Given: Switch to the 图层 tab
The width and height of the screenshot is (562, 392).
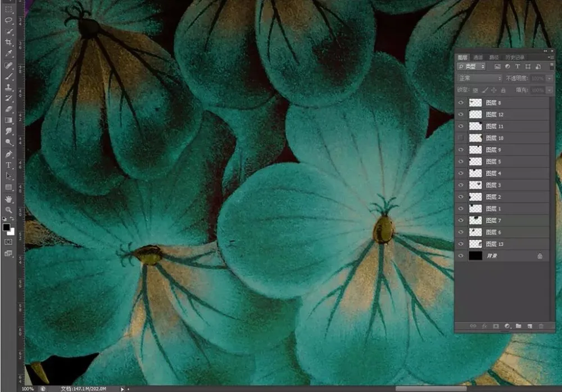Looking at the screenshot, I should pyautogui.click(x=463, y=57).
